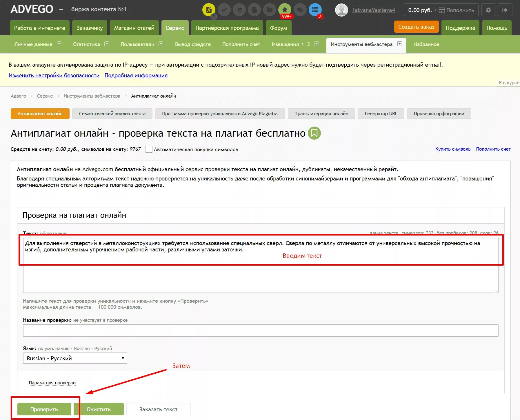Viewport: 520px width, 420px height.
Task: Click the Пополнить счет link near symbols balance
Action: pos(493,149)
